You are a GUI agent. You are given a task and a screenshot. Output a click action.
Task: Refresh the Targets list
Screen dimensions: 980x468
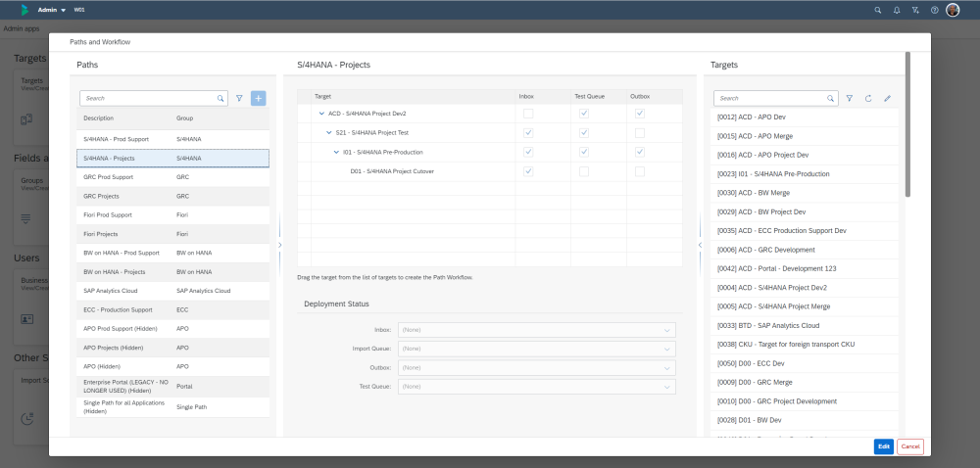(x=868, y=98)
